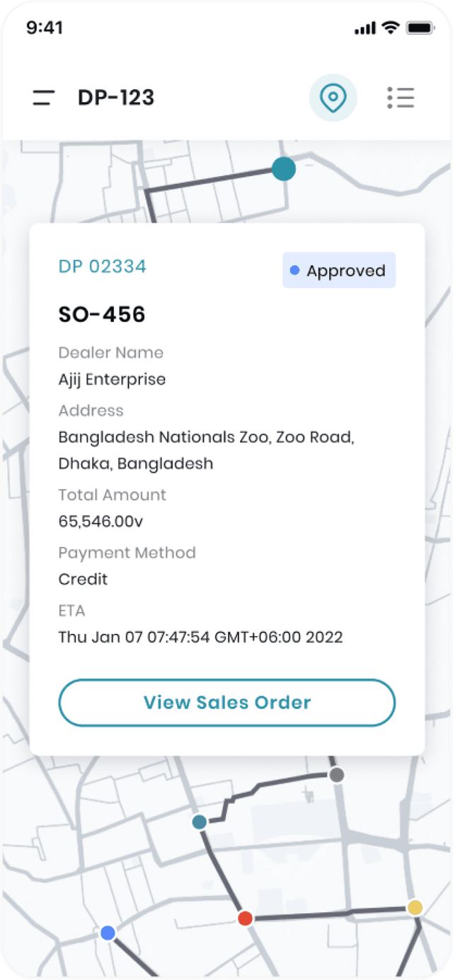The height and width of the screenshot is (980, 453).
Task: Select the red map stop marker
Action: pyautogui.click(x=245, y=918)
